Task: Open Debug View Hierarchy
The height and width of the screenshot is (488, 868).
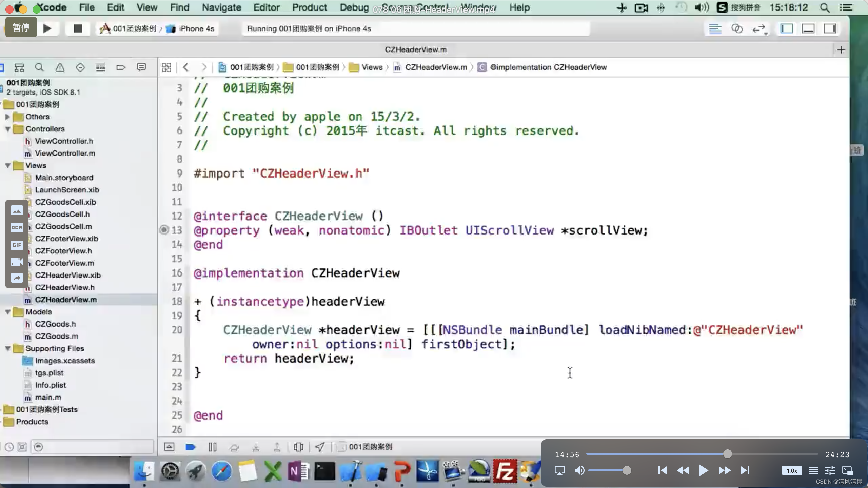Action: pyautogui.click(x=298, y=447)
